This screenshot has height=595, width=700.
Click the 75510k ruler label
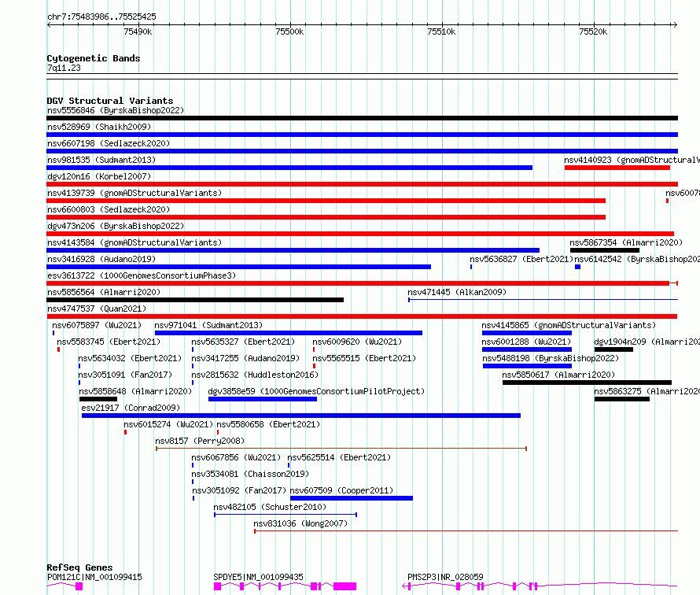click(x=441, y=31)
